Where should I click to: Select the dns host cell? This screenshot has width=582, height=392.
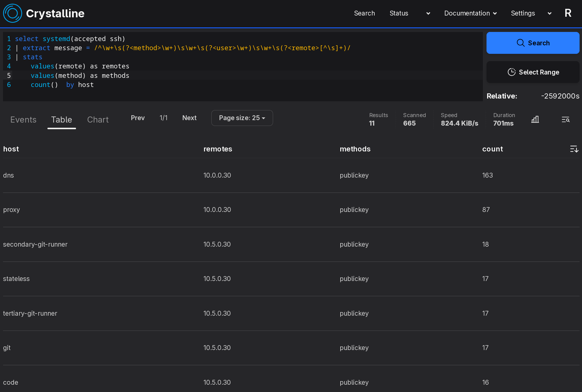tap(9, 175)
